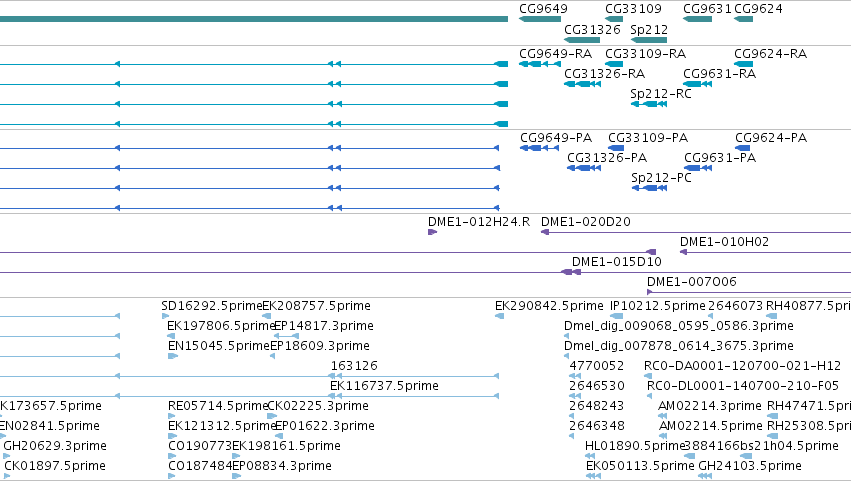Screen dimensions: 851x481
Task: Click EST label EK197806.5prime
Action: (221, 326)
